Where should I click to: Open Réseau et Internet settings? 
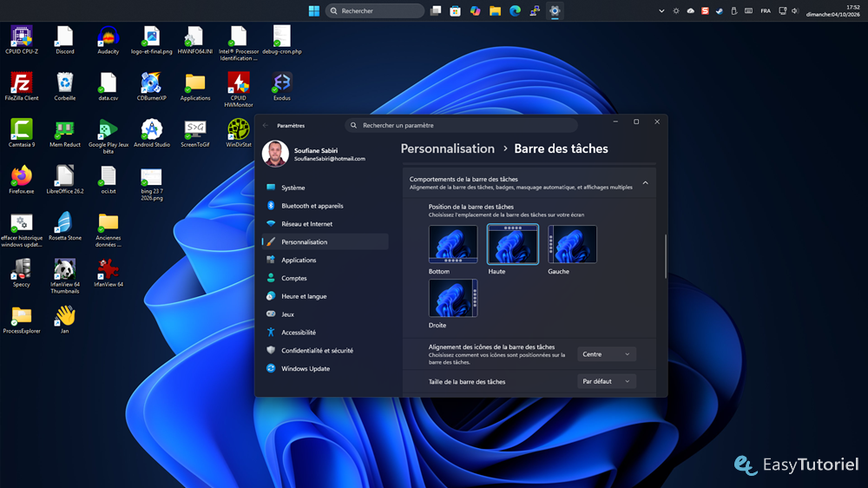click(x=325, y=224)
